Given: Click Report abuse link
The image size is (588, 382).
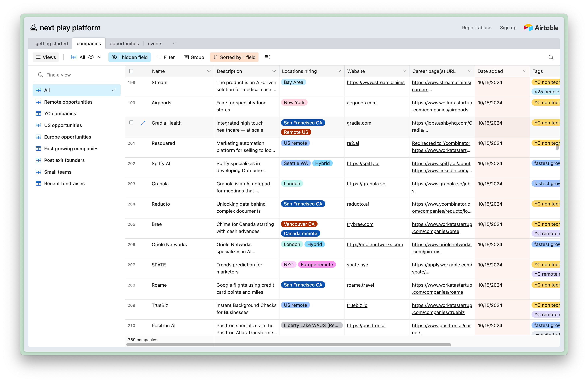Looking at the screenshot, I should click(x=477, y=28).
